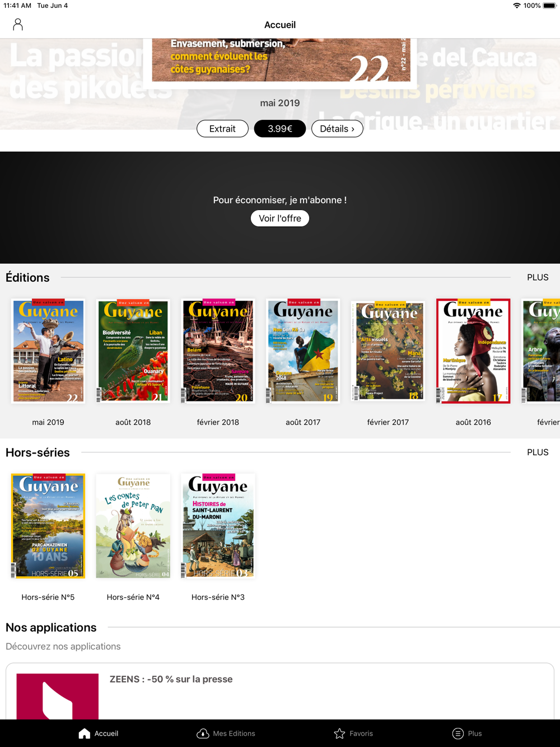Screen dimensions: 560x747
Task: Tap the 'Accueil' page title at top
Action: 280,25
